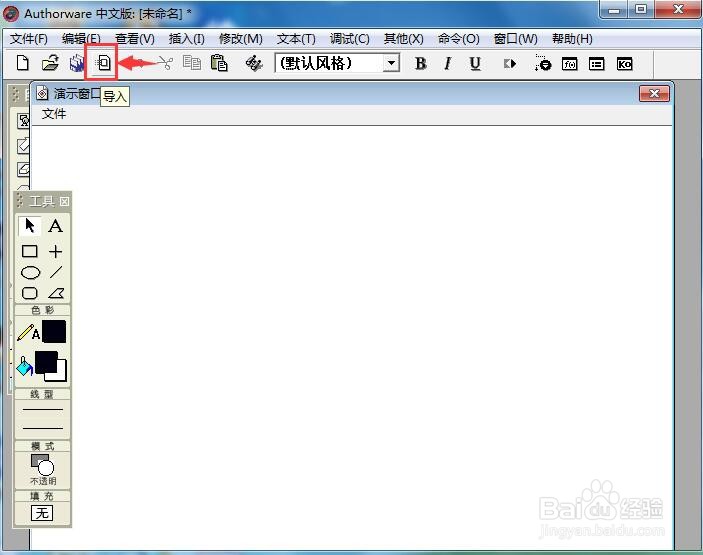Open 文件 menu in presentation window
Viewport: 703px width, 555px height.
click(x=54, y=114)
